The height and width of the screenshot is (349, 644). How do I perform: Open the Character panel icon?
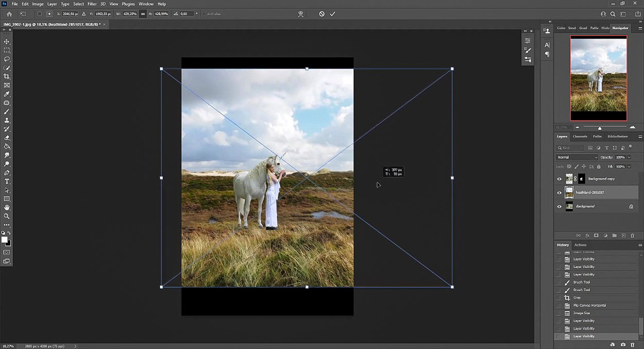coord(547,45)
